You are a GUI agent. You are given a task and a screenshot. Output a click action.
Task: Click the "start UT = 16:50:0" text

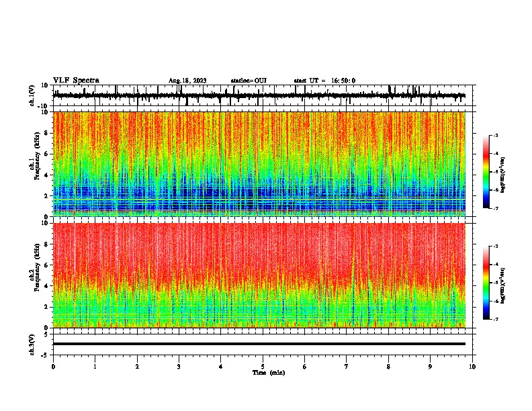click(324, 81)
